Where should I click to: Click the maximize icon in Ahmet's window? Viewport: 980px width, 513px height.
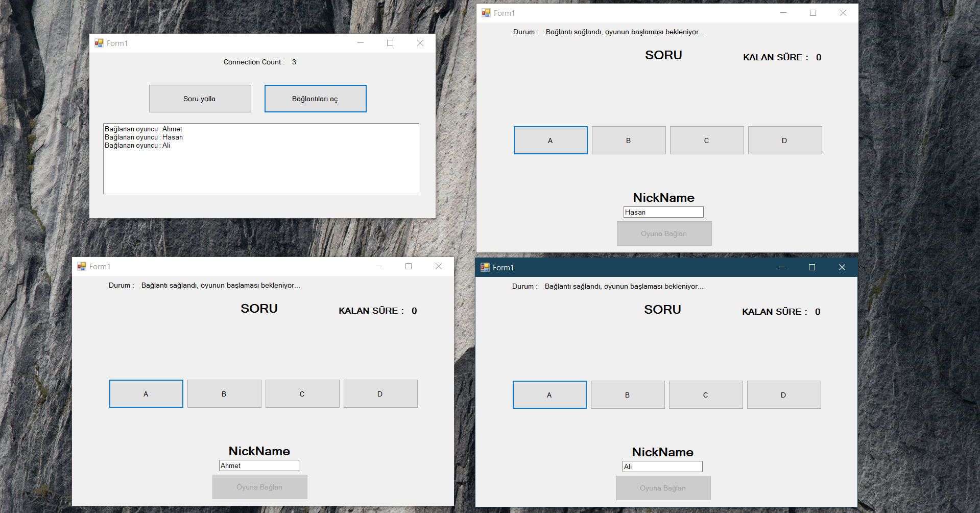tap(409, 266)
